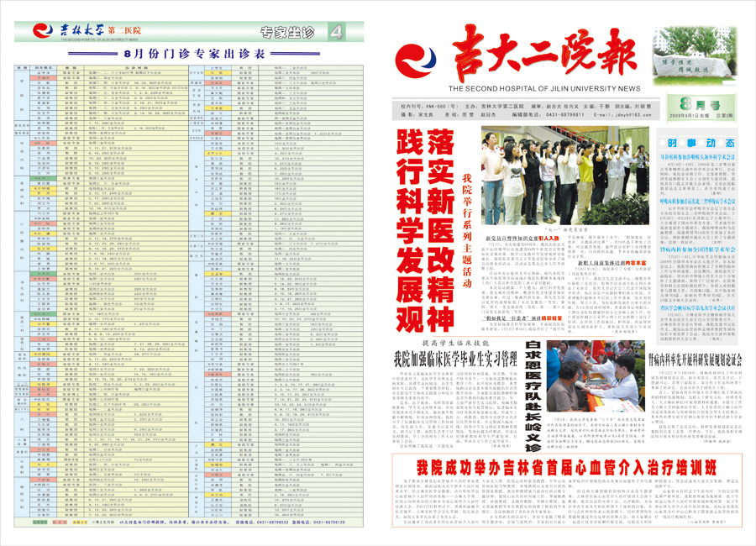Click kicker 提高学生临床技能
The height and width of the screenshot is (546, 756).
coord(455,343)
